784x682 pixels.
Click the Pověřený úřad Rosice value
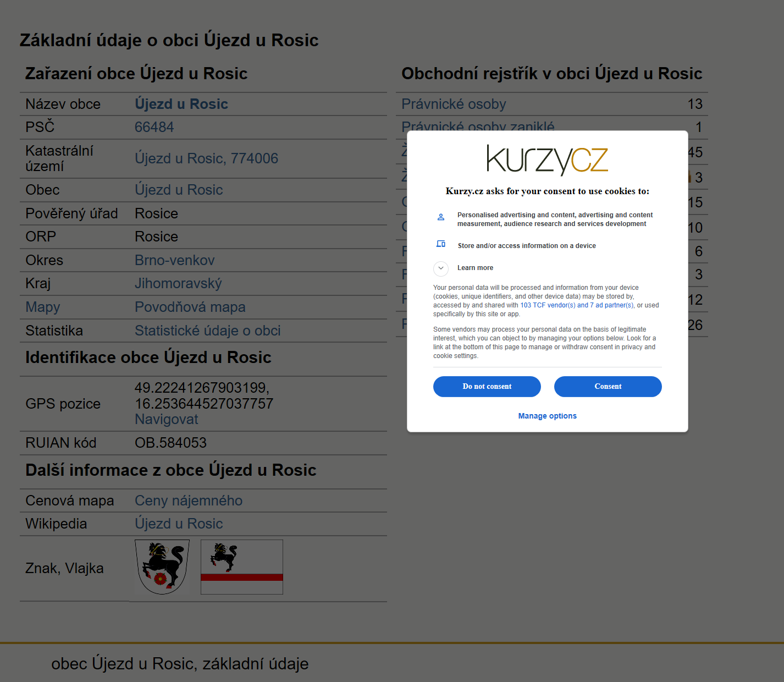click(157, 213)
